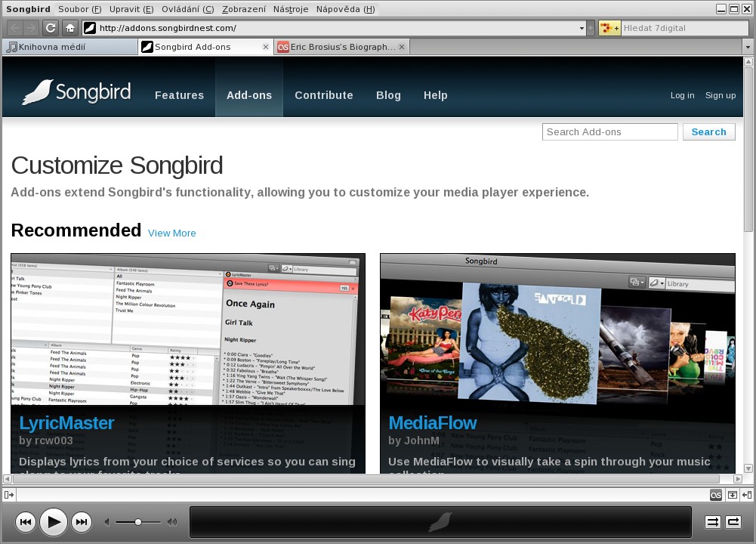Skip to the next track
Screen dimensions: 756x544
point(82,522)
